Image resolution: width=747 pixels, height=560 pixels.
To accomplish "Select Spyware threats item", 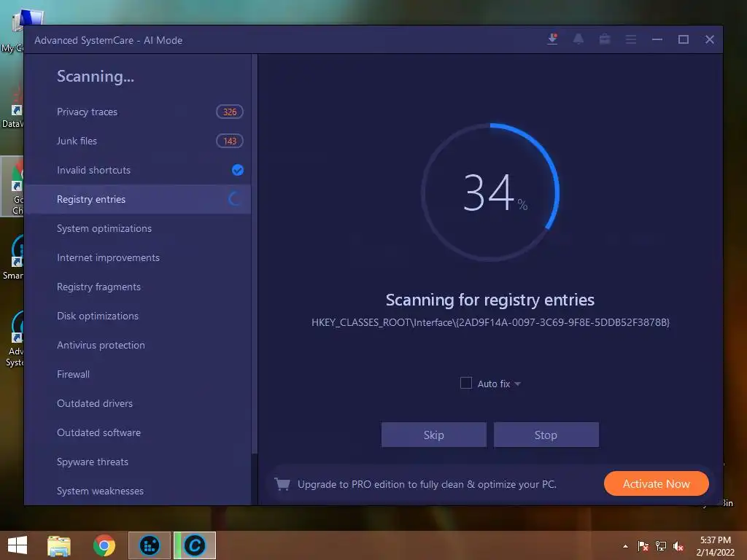I will [137, 462].
